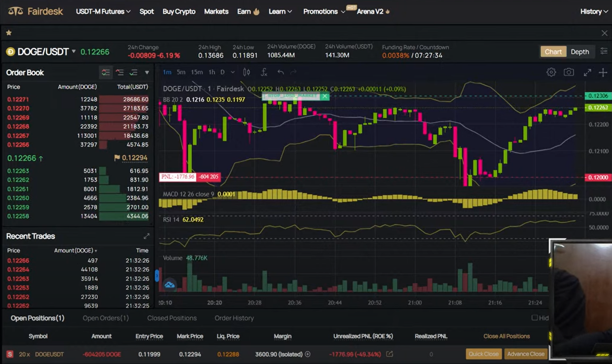Viewport: 612px width, 364px height.
Task: Click Close All Positions link
Action: 506,336
